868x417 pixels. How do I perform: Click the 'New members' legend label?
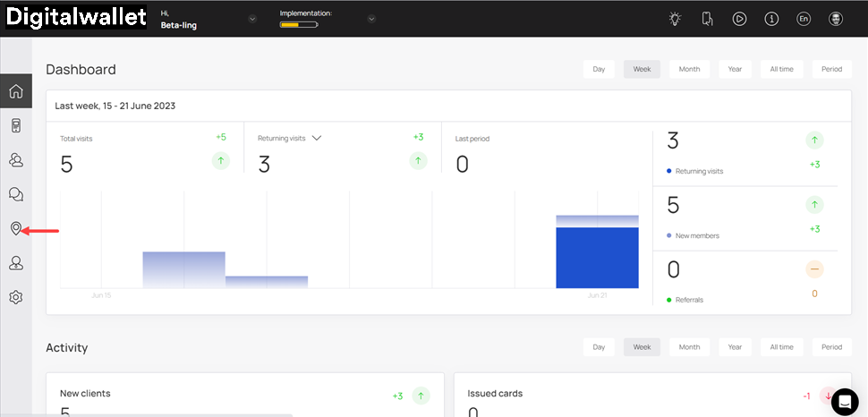coord(697,236)
